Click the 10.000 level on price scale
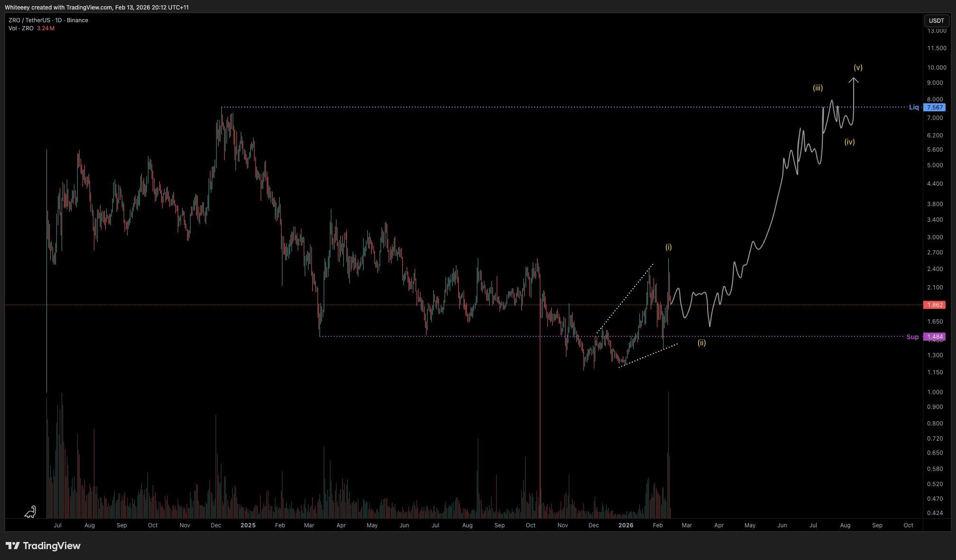 937,68
